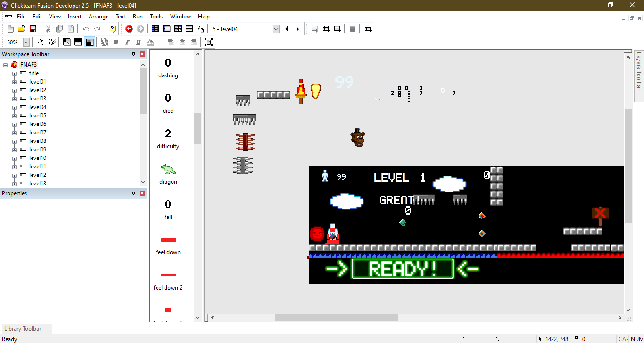Click the Run Frame icon
This screenshot has height=343, width=644.
pyautogui.click(x=338, y=29)
